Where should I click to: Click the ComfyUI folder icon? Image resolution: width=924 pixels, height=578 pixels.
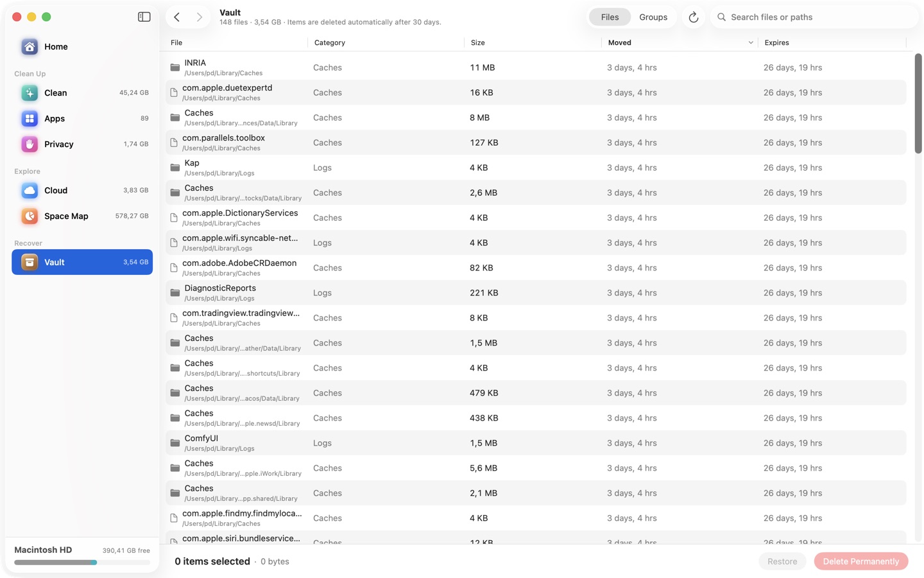tap(175, 443)
